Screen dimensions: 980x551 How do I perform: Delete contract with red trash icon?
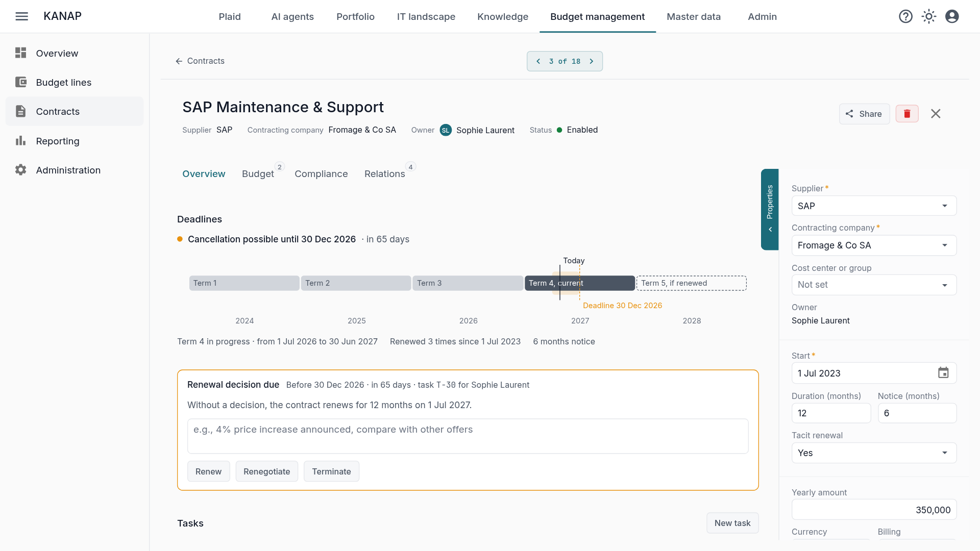(907, 114)
